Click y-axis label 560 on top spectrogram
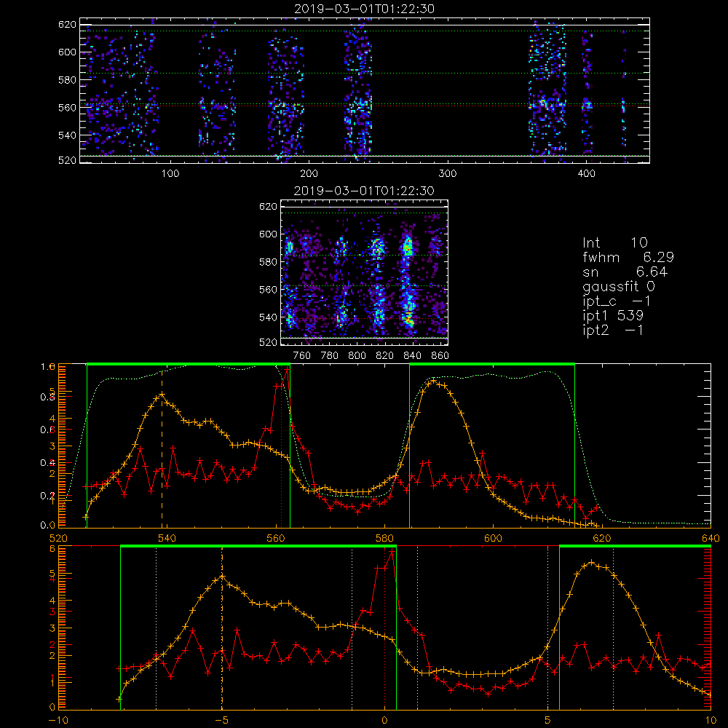The height and width of the screenshot is (728, 728). tap(67, 107)
